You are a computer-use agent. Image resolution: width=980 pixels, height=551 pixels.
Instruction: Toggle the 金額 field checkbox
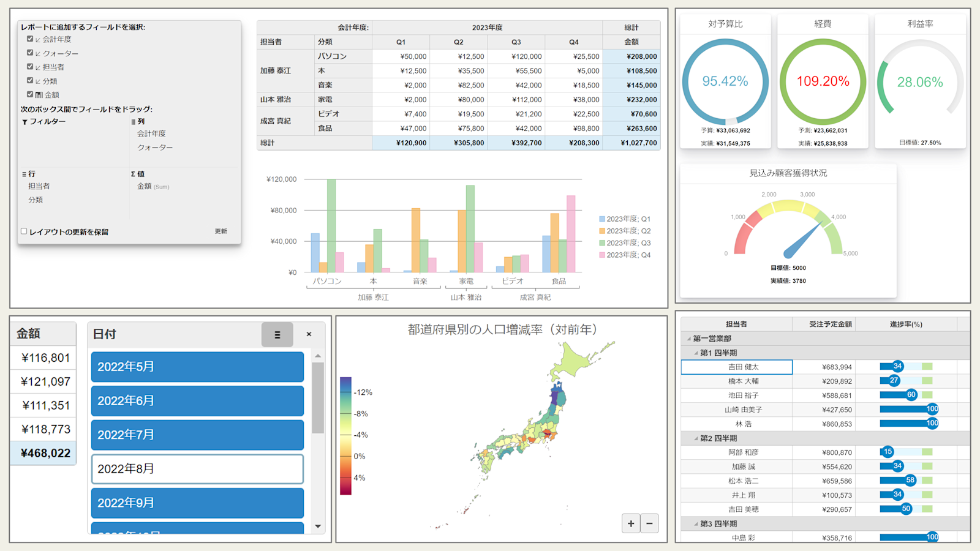[30, 94]
